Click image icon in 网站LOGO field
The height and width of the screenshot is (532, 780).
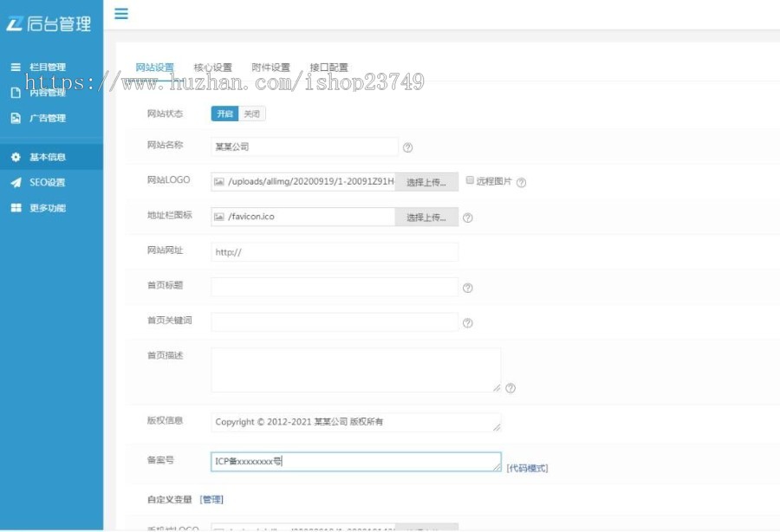coord(219,182)
